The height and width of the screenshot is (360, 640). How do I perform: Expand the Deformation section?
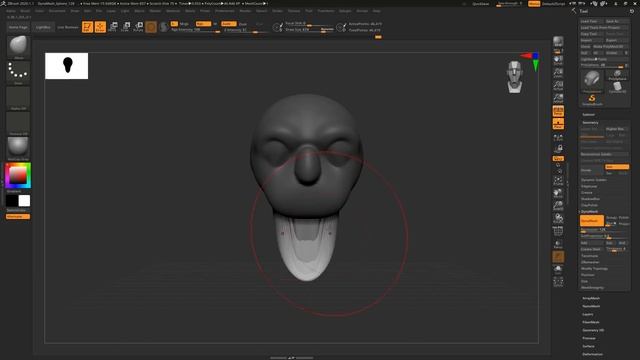pyautogui.click(x=593, y=354)
